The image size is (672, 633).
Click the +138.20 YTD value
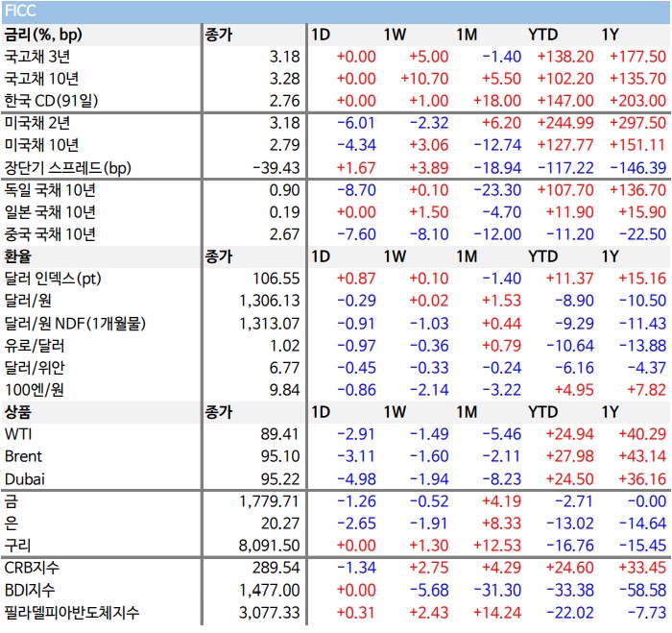point(565,57)
